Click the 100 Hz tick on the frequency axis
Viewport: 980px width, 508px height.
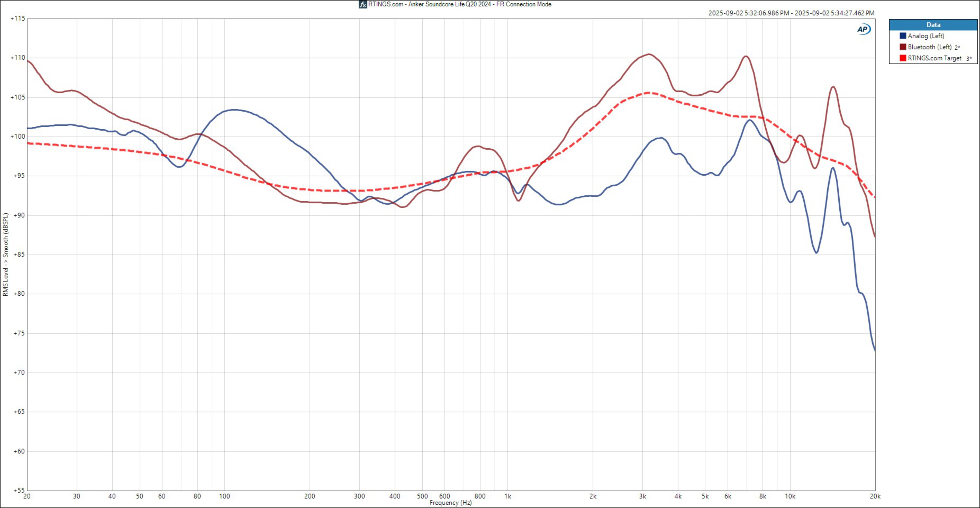(x=225, y=496)
